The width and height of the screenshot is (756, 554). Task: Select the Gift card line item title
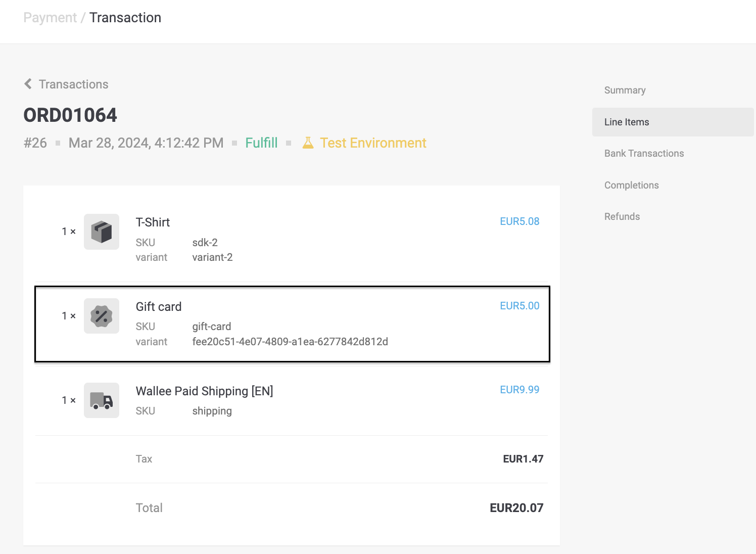tap(159, 307)
